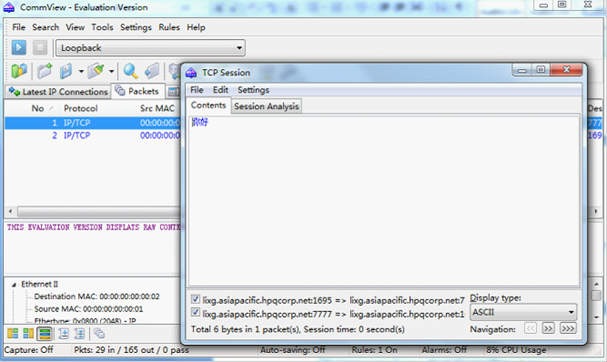Image resolution: width=607 pixels, height=362 pixels.
Task: Switch to the Session Analysis tab
Action: click(266, 106)
